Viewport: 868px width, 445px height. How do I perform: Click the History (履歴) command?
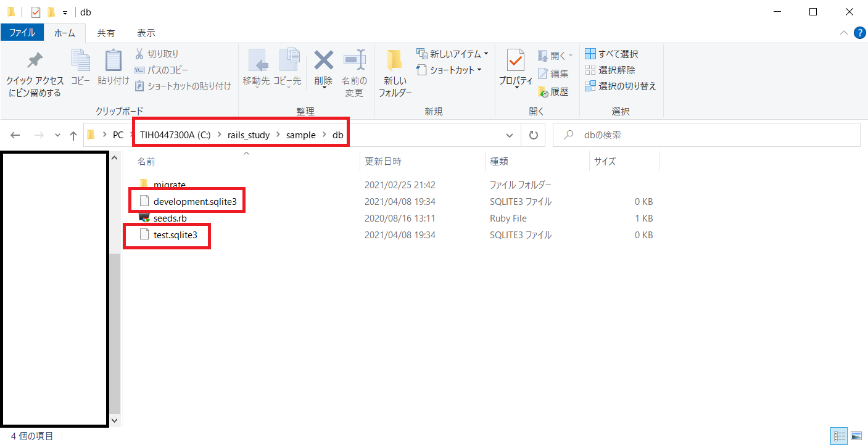(553, 92)
